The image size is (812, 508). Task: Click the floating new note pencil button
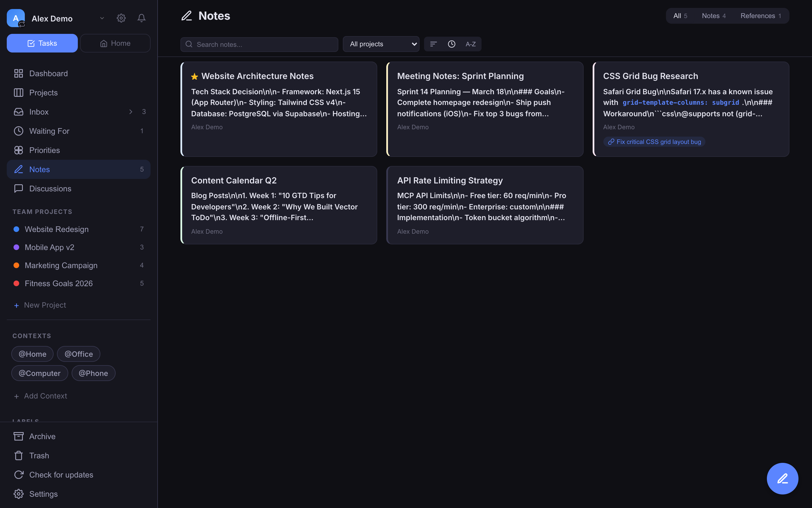[782, 478]
